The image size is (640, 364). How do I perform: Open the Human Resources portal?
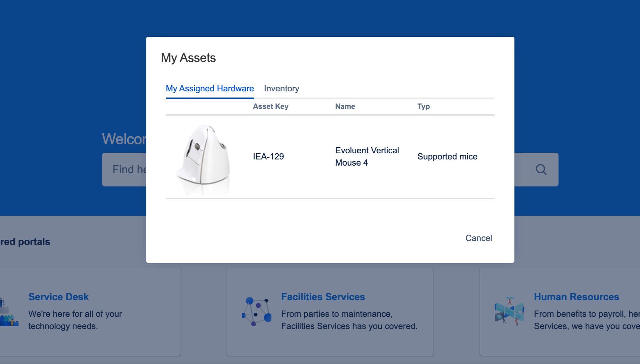point(576,297)
